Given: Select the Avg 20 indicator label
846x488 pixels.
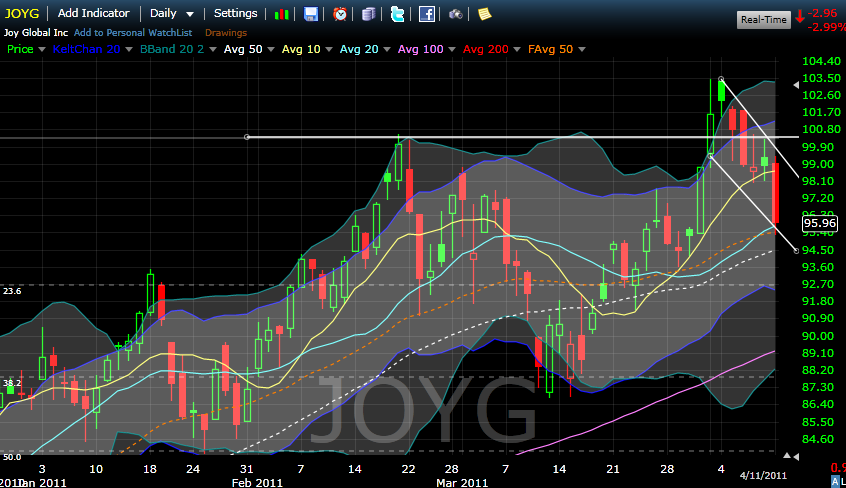Looking at the screenshot, I should [x=359, y=49].
